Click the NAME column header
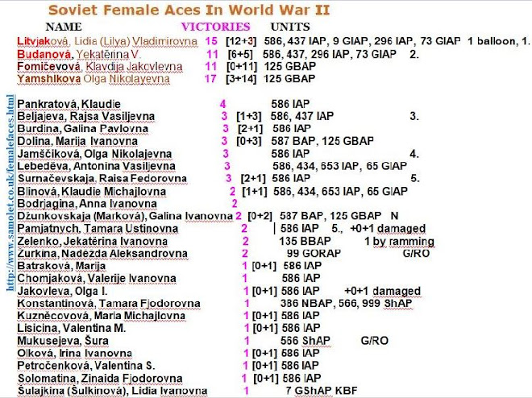The width and height of the screenshot is (532, 398). pyautogui.click(x=64, y=27)
